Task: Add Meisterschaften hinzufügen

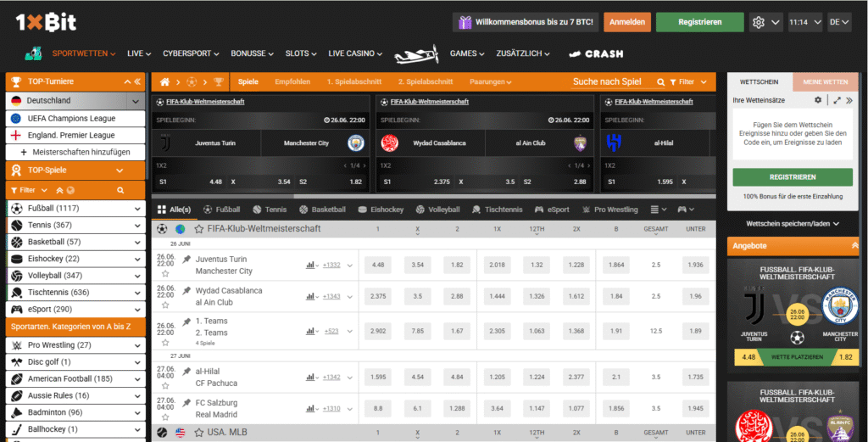Action: pyautogui.click(x=75, y=152)
